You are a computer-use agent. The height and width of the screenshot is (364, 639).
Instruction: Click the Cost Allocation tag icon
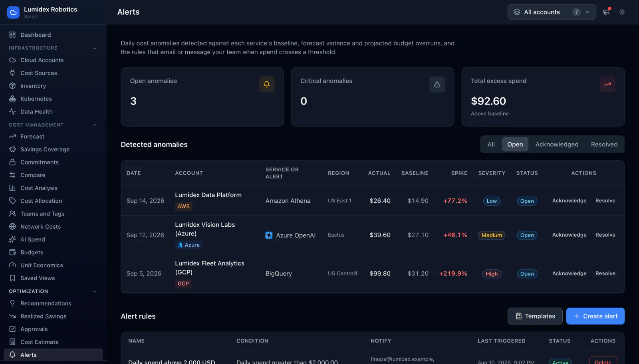(x=12, y=201)
